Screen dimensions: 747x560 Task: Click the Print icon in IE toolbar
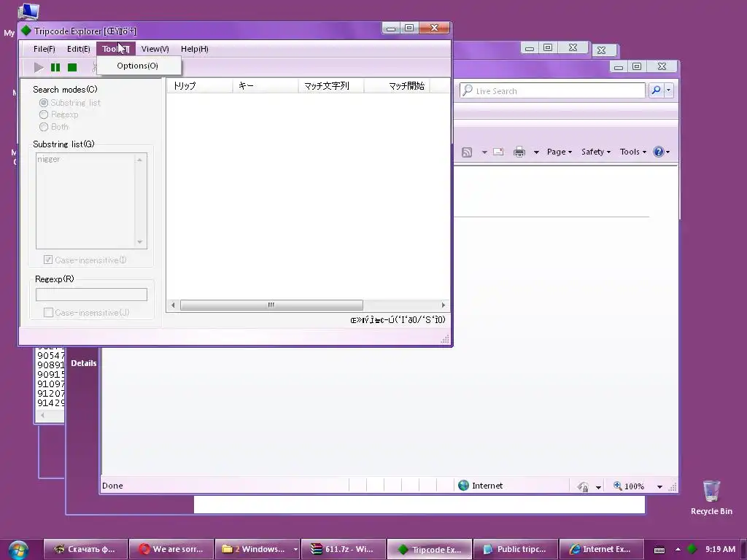[x=519, y=152]
